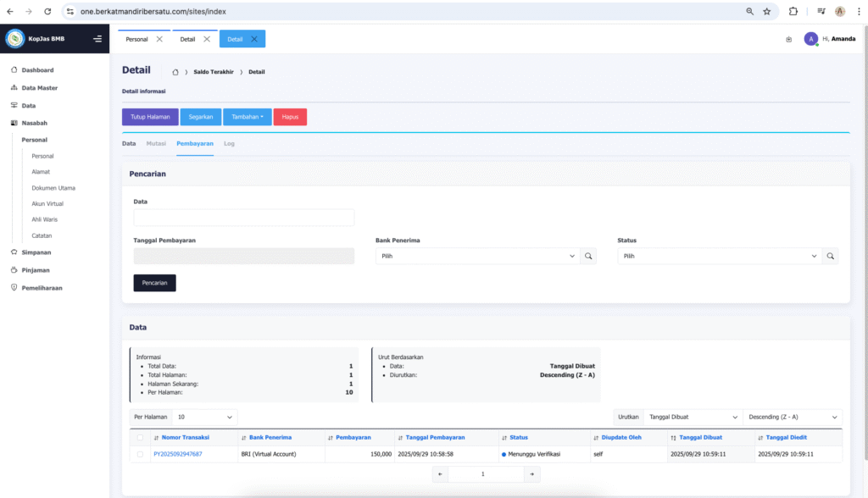Open the Log tab
This screenshot has height=498, width=868.
[x=229, y=144]
